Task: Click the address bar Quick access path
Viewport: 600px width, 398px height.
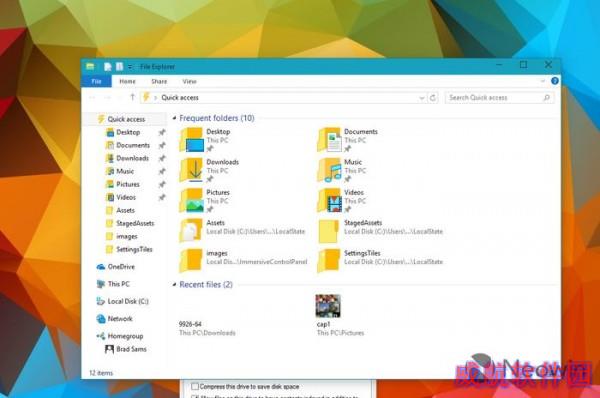Action: pyautogui.click(x=180, y=98)
